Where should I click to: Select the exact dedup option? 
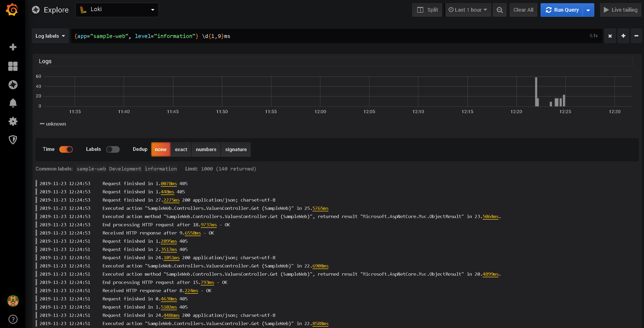point(181,149)
